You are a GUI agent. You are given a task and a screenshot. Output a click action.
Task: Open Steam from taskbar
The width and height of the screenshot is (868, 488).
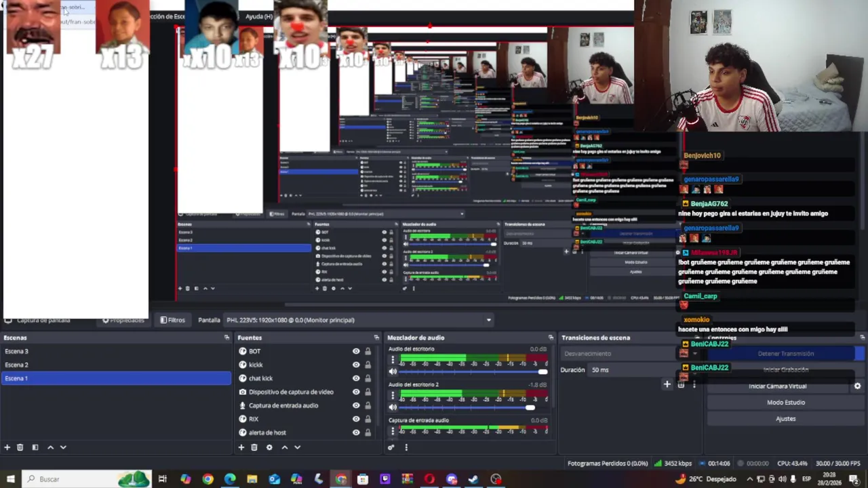pos(473,479)
